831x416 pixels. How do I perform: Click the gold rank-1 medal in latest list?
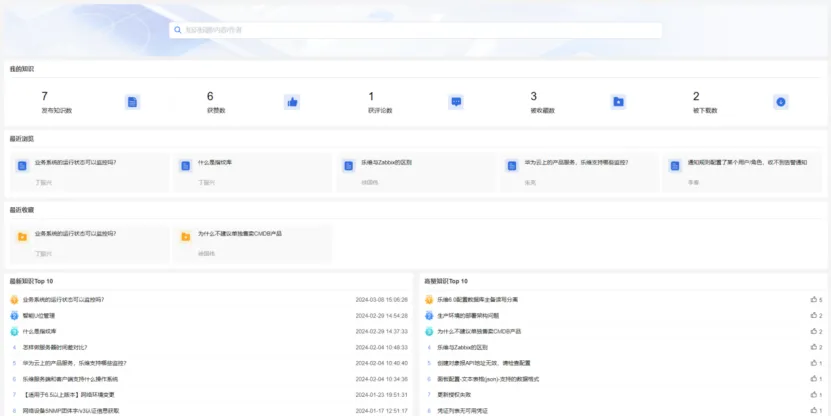pyautogui.click(x=14, y=299)
